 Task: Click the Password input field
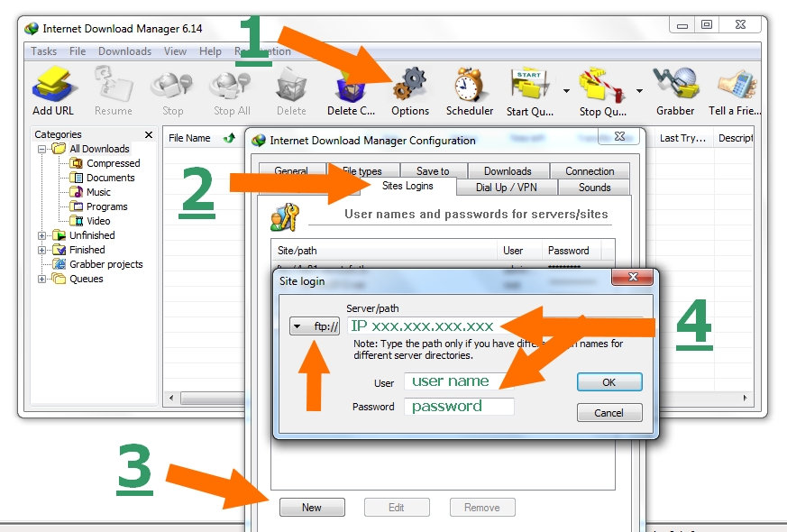[459, 407]
